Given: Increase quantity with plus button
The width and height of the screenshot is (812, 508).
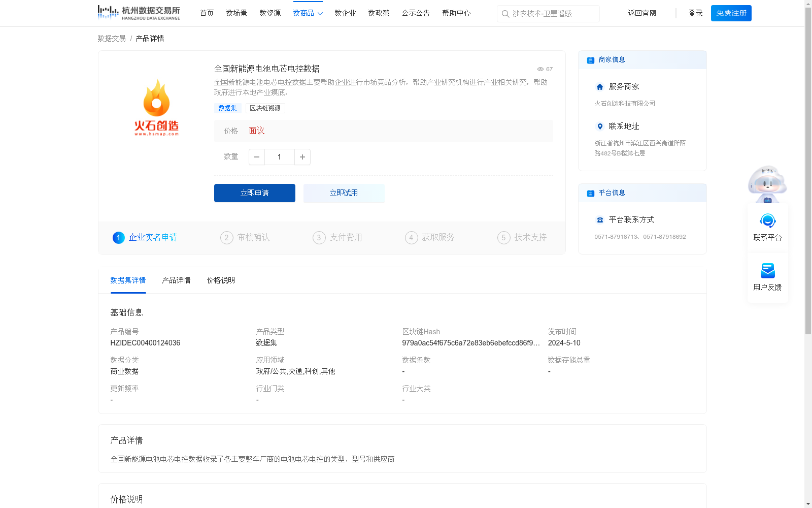Looking at the screenshot, I should pyautogui.click(x=302, y=157).
